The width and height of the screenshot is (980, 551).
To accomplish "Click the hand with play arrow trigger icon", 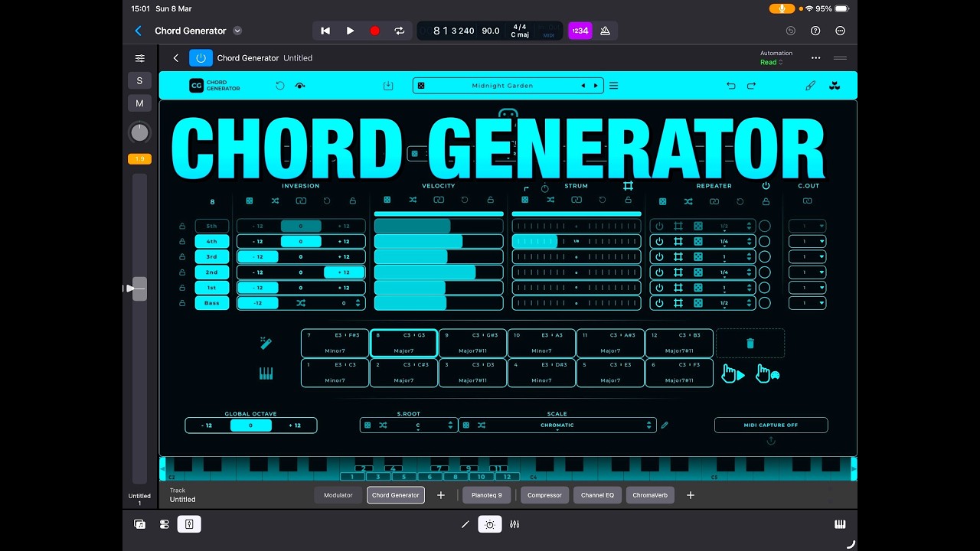I will (733, 373).
